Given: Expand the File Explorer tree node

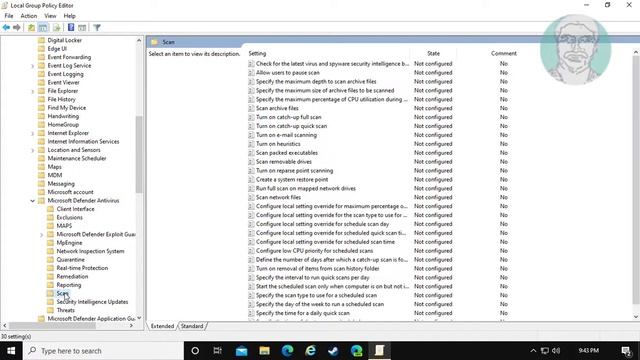Looking at the screenshot, I should (32, 91).
